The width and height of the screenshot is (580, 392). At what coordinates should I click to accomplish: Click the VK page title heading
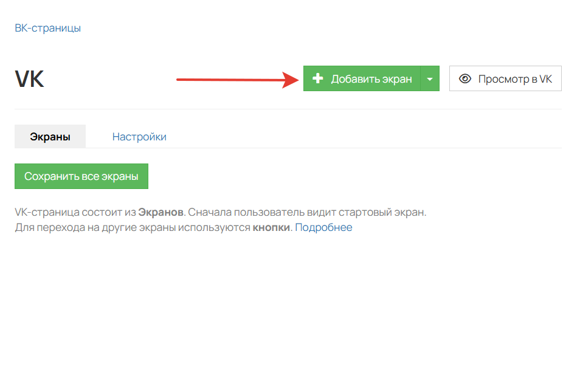(x=30, y=79)
